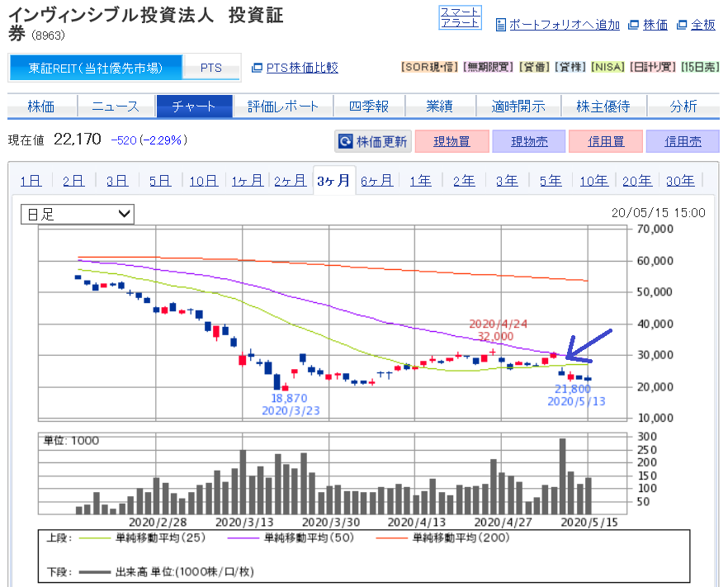728x587 pixels.
Task: Click the 18,870 low price label
Action: pyautogui.click(x=289, y=398)
